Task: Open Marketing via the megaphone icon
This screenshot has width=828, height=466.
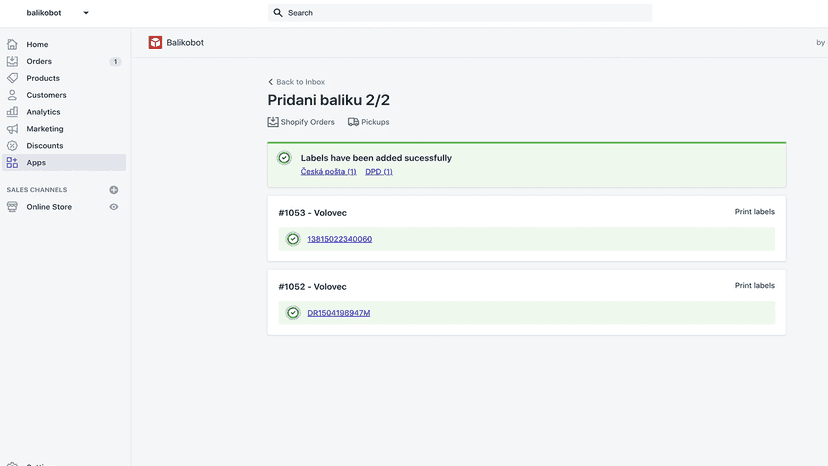Action: coord(12,129)
